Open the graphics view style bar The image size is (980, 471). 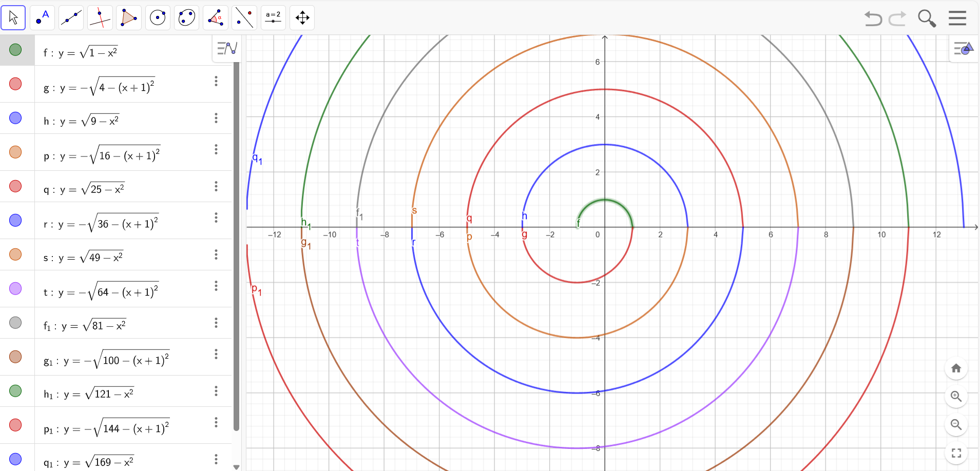(964, 49)
